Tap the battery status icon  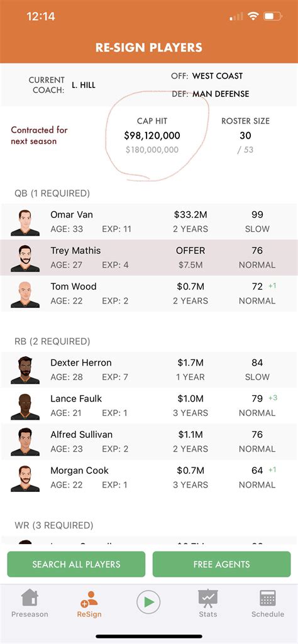tap(272, 16)
